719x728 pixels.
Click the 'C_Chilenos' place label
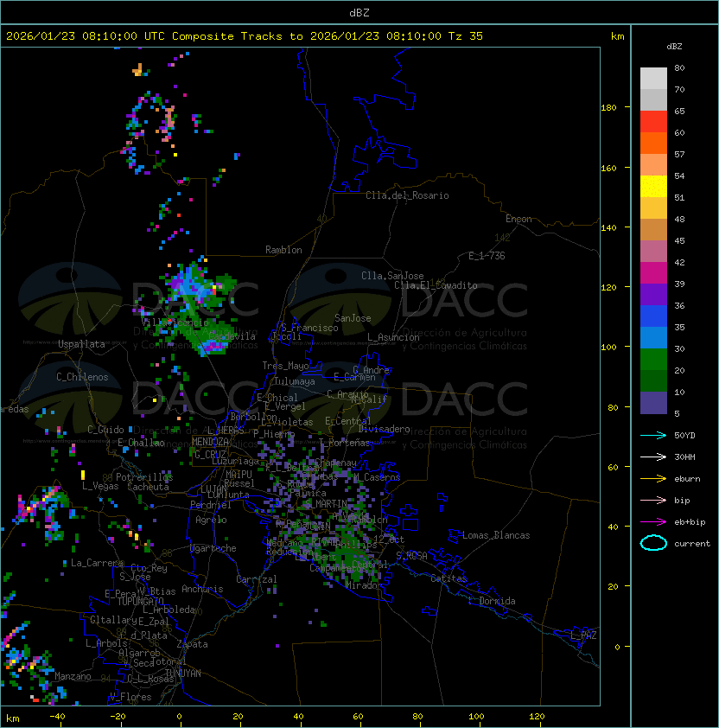pos(82,377)
